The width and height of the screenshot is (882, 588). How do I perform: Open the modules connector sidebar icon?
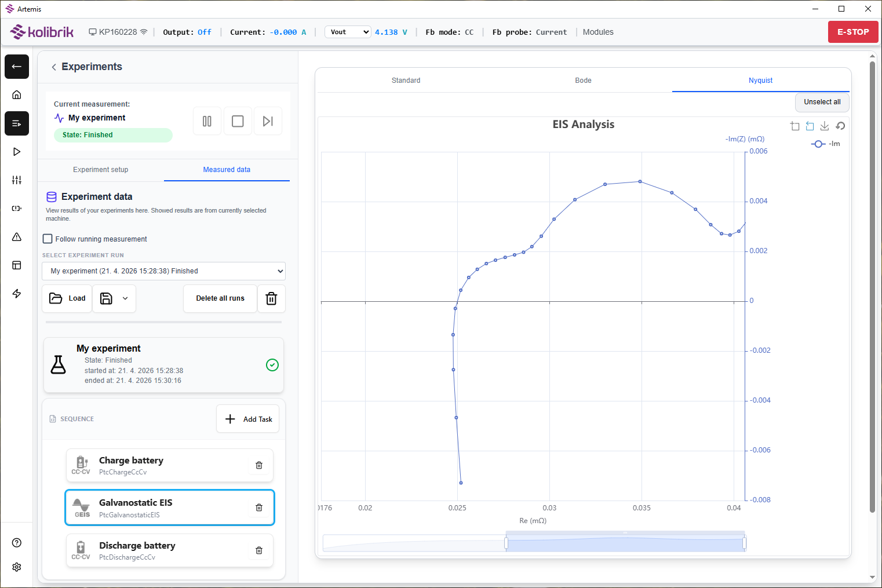click(17, 209)
